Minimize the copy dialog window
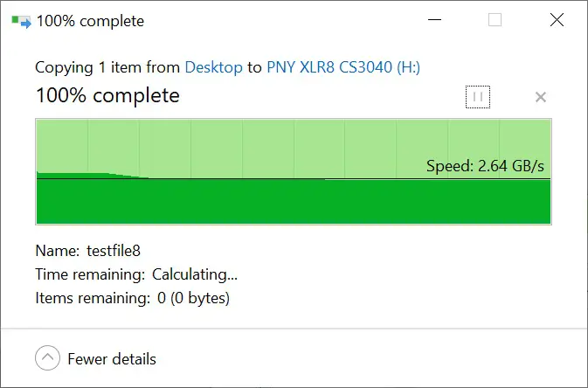This screenshot has width=588, height=388. pos(434,20)
